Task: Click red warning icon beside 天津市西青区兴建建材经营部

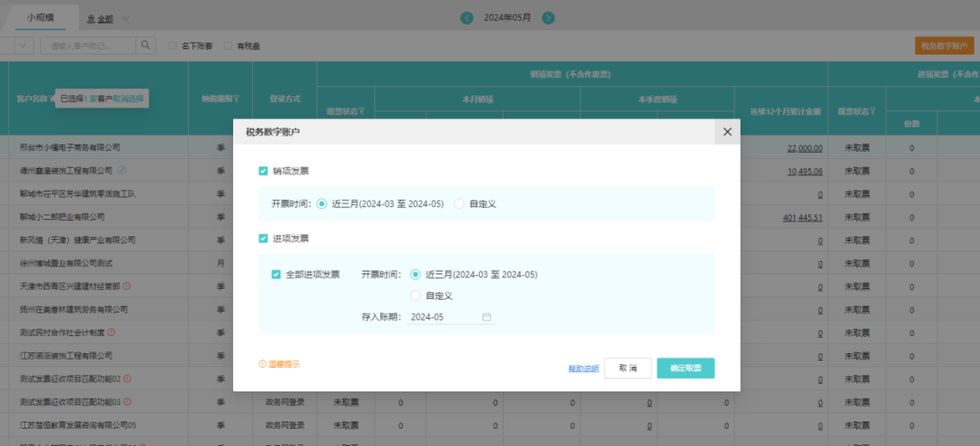Action: pos(126,286)
